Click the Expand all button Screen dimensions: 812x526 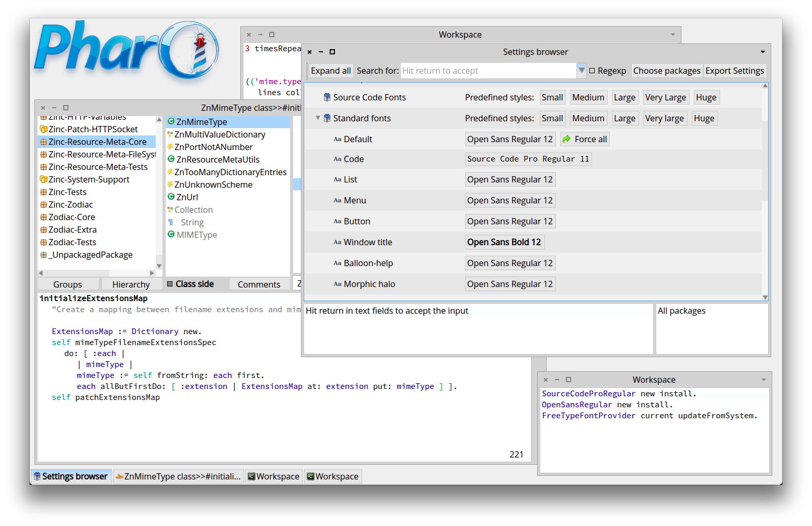pyautogui.click(x=331, y=71)
